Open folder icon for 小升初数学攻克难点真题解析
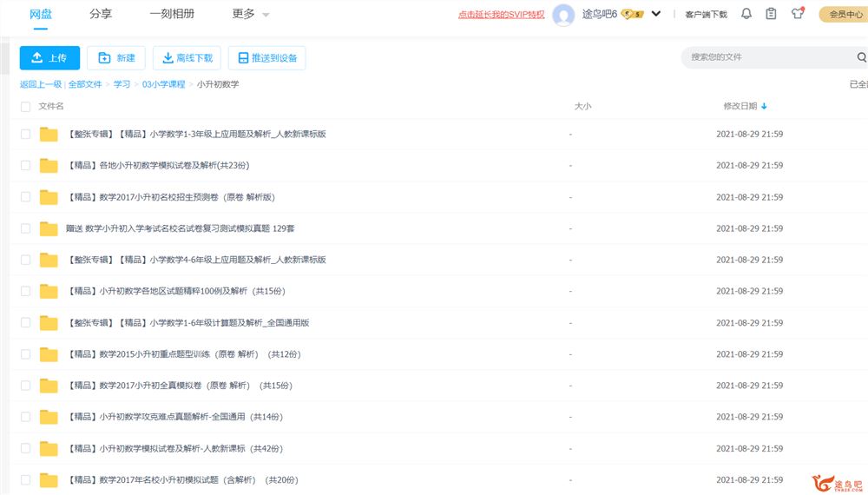Image resolution: width=868 pixels, height=495 pixels. tap(49, 417)
